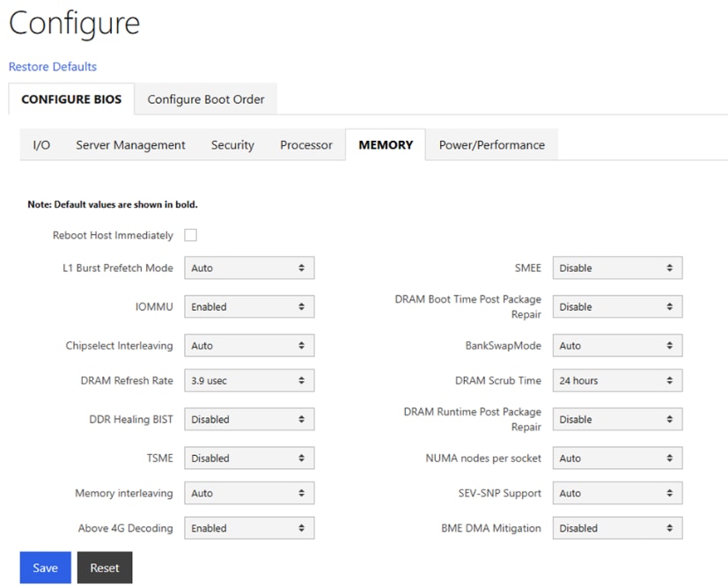
Task: Expand the TSME dropdown
Action: (x=248, y=459)
